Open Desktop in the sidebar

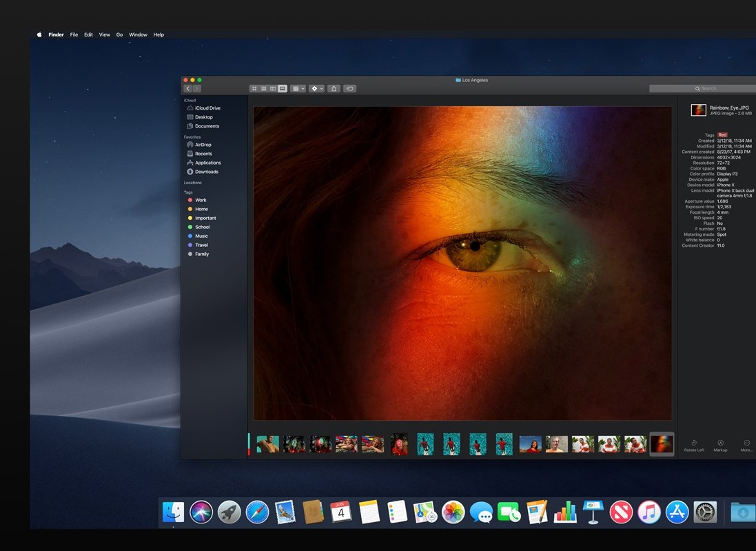click(x=200, y=117)
